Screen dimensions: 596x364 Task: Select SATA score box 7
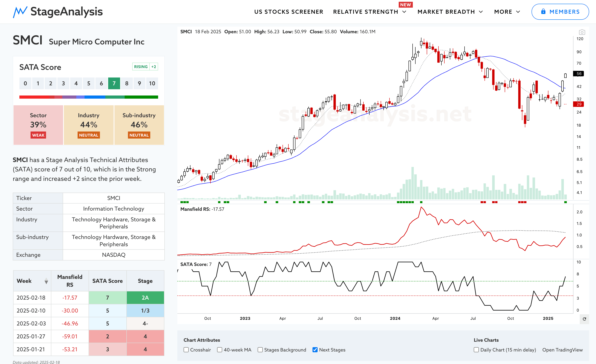pyautogui.click(x=114, y=83)
